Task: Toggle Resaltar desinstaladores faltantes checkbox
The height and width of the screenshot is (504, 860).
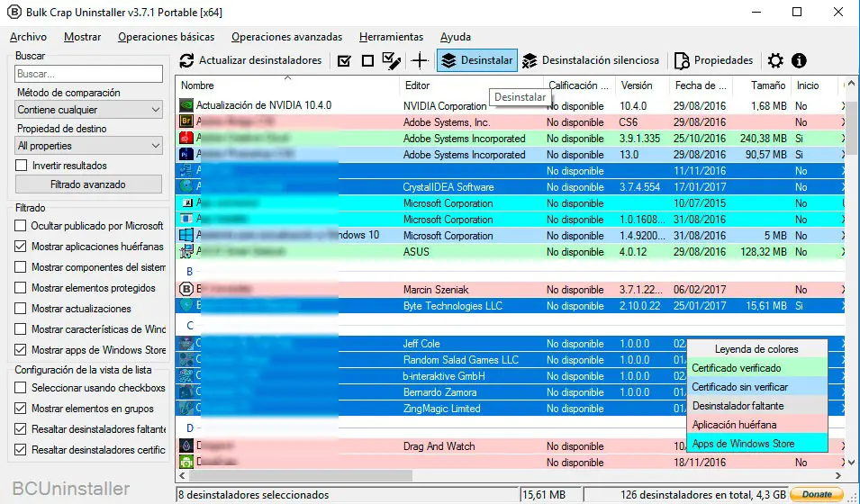Action: point(21,429)
